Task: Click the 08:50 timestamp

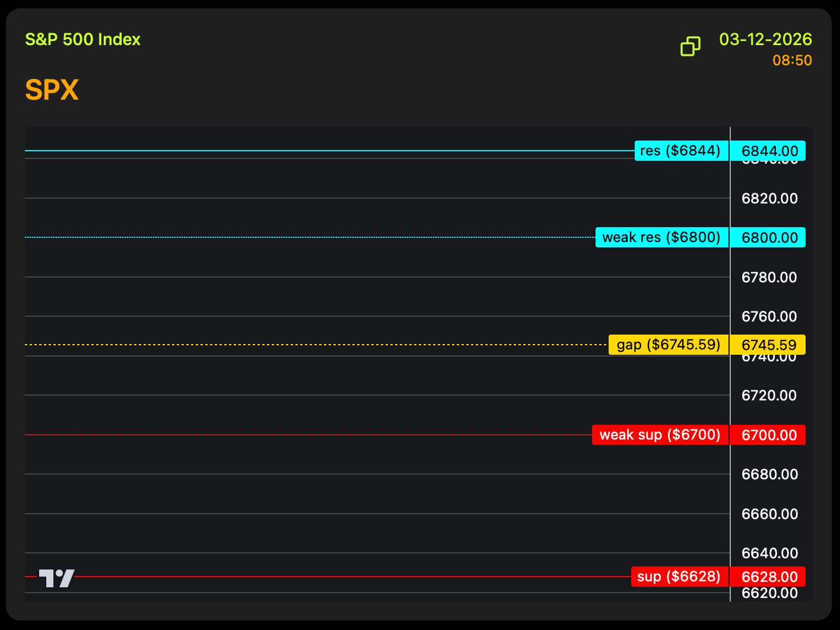Action: click(792, 61)
